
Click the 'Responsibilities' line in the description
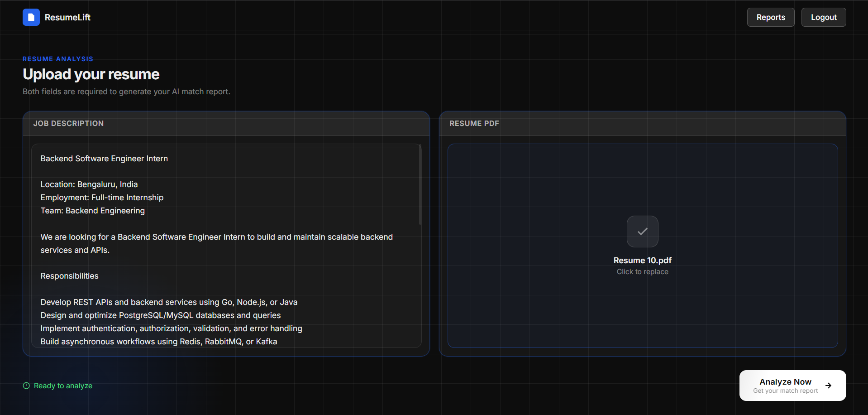tap(69, 276)
